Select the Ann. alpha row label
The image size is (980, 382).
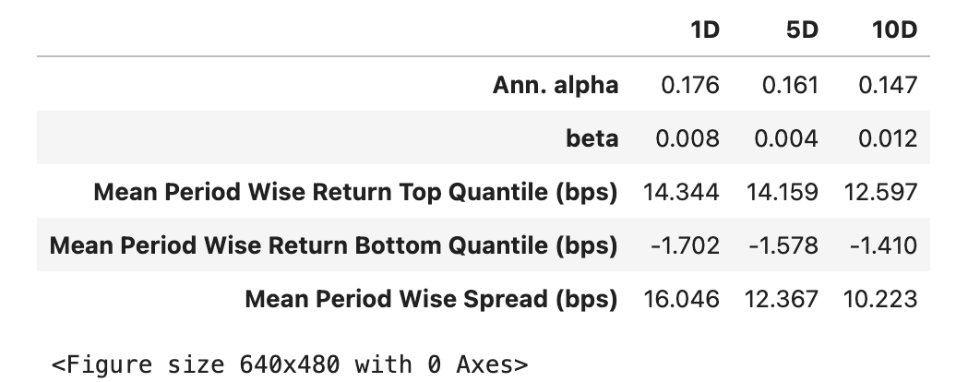coord(555,85)
